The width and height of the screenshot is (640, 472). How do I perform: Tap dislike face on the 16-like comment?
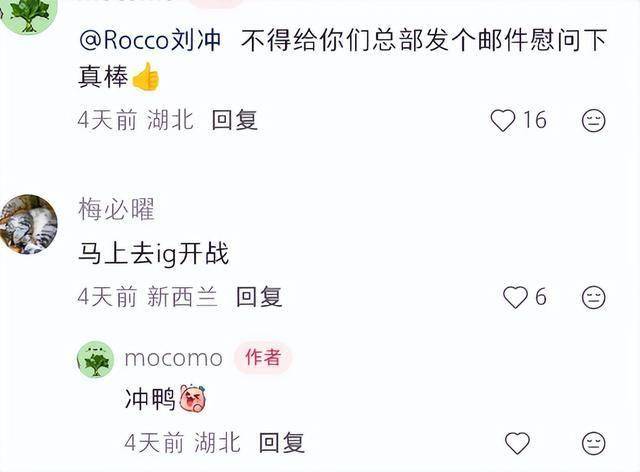(593, 120)
